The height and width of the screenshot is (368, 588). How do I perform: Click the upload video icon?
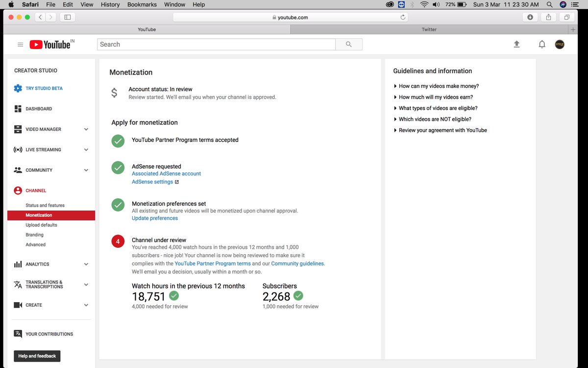click(x=516, y=44)
